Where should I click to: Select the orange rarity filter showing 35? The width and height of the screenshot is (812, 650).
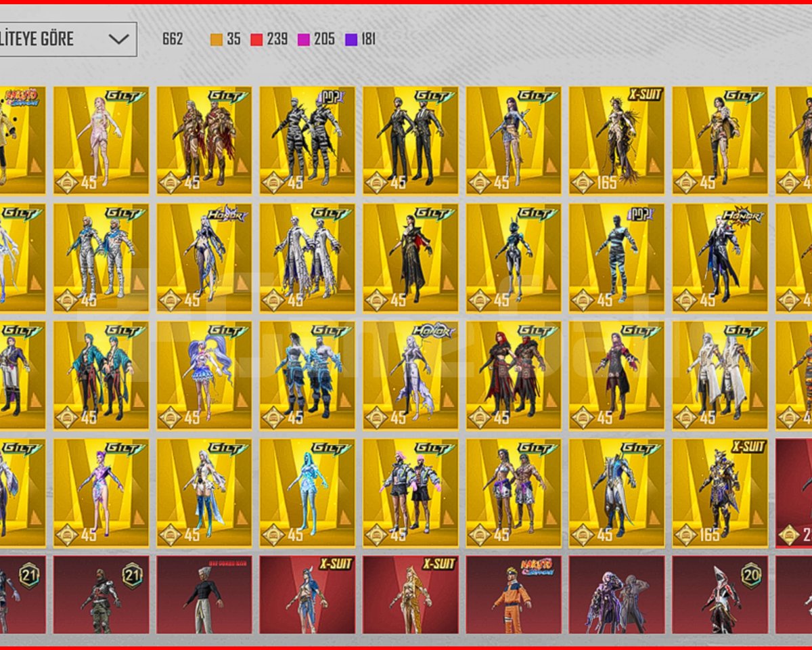[x=225, y=39]
